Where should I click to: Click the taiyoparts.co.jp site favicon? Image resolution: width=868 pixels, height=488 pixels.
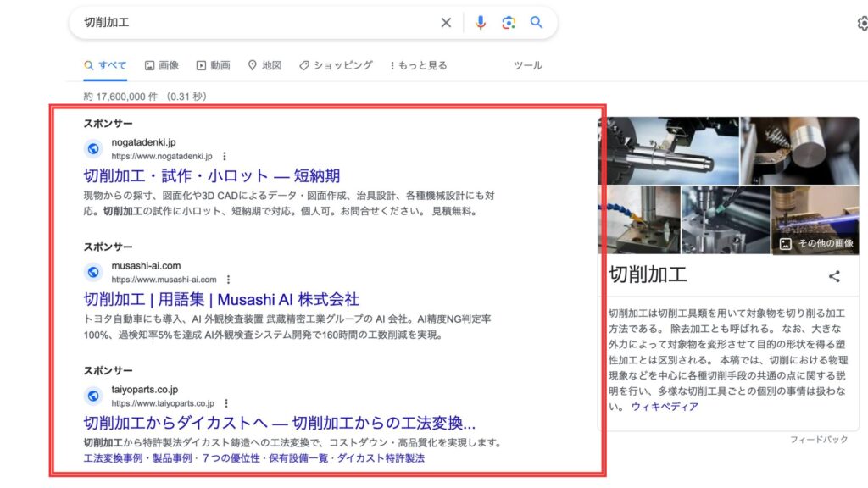[92, 395]
